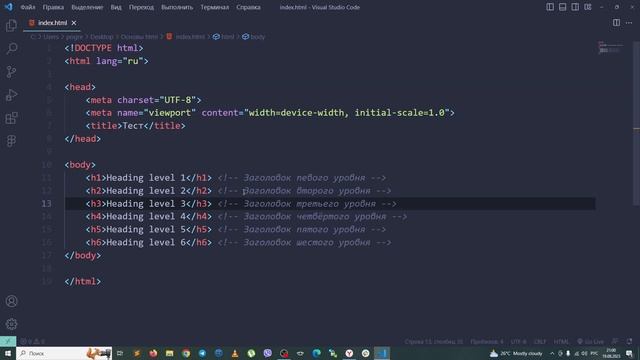The width and height of the screenshot is (640, 360).
Task: Open VLC media player from taskbar
Action: coord(235,353)
